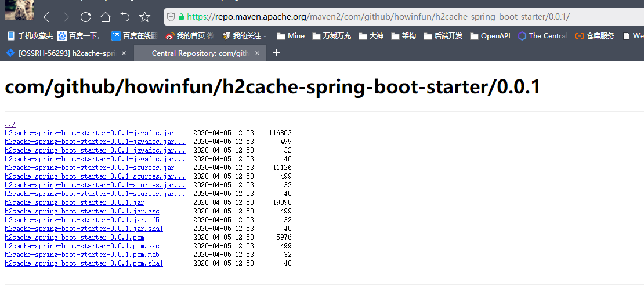Open the sources.jar... link with size 499

pyautogui.click(x=95, y=176)
